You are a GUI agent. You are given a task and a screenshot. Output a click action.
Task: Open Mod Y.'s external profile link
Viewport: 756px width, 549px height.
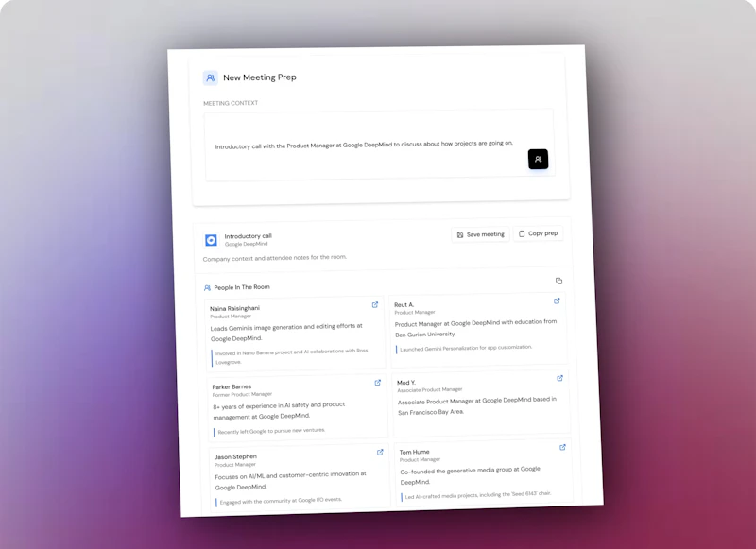(559, 378)
